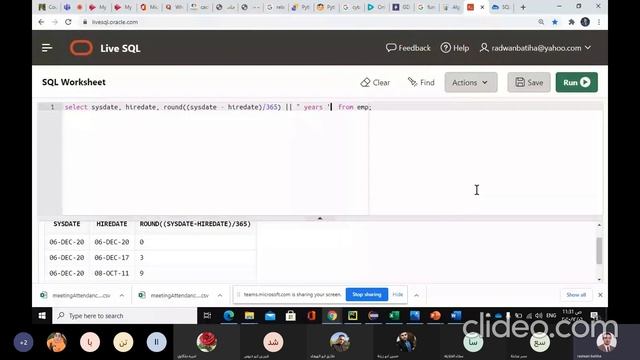Expand the radwanbatiha@yahoo.com account dropdown

coord(535,48)
